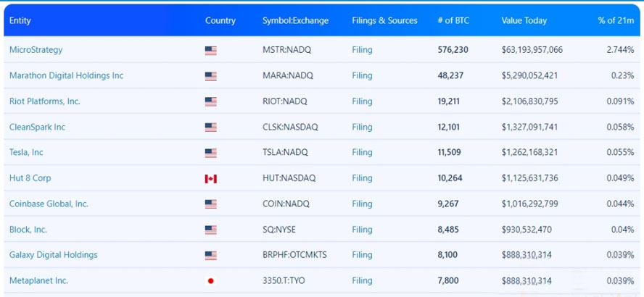Open the Filing link for Hut 8 Corp
This screenshot has width=644, height=297.
(362, 178)
